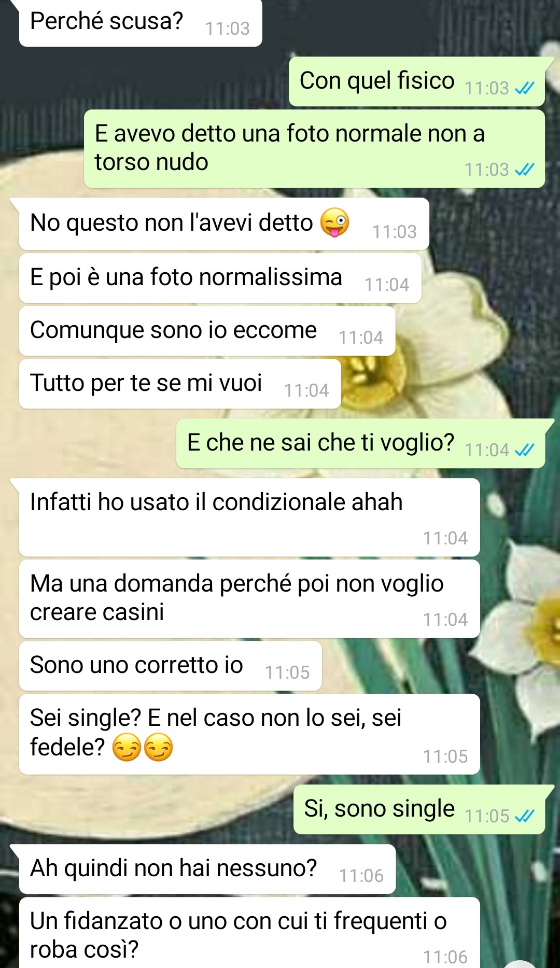
Task: Tap the first smirking emoji after 'fedele?'
Action: [127, 747]
